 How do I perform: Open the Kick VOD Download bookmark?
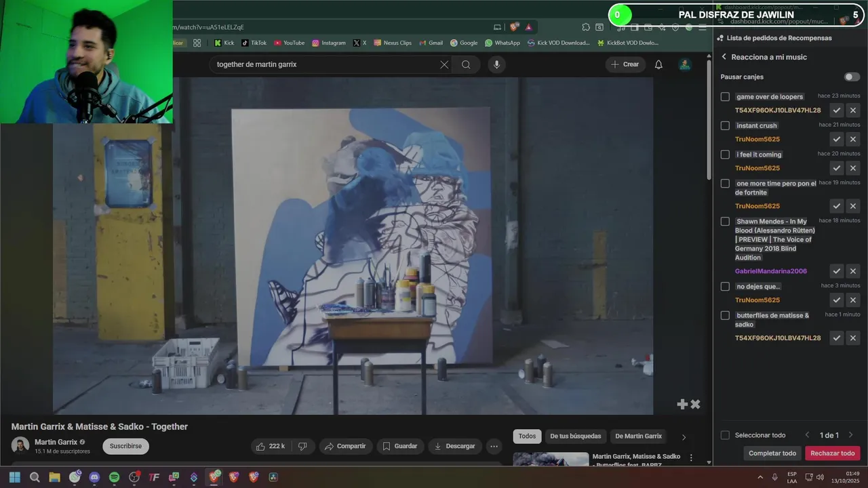(558, 43)
